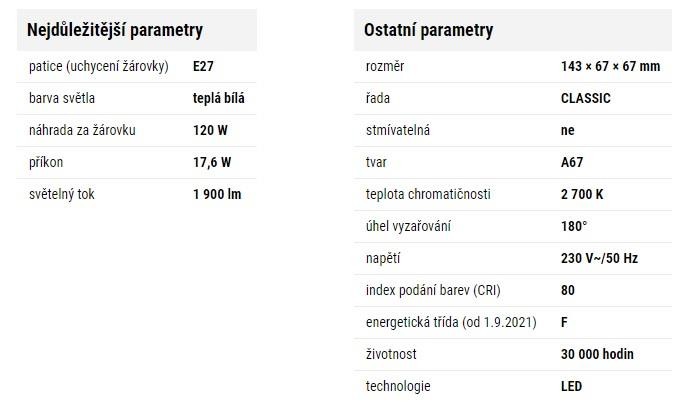Click the 'energetická třída (od 1.9.2021)' label
Image resolution: width=687 pixels, height=402 pixels.
click(x=451, y=322)
